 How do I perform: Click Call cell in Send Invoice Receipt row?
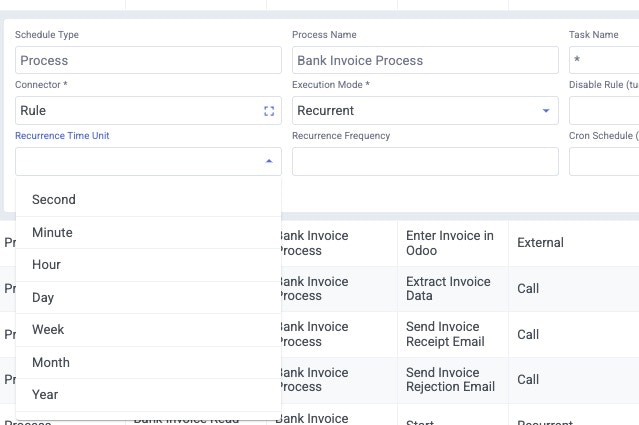point(573,335)
